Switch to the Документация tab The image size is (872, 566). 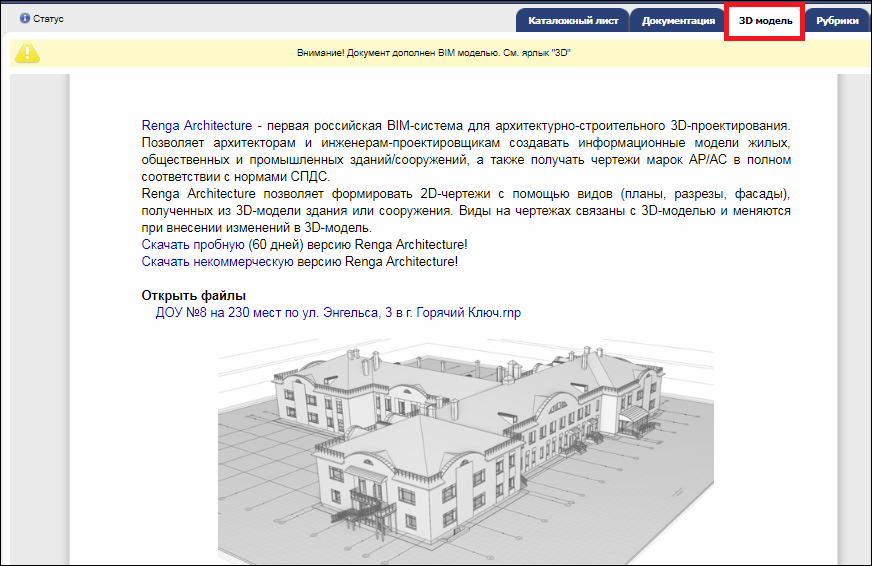[678, 21]
